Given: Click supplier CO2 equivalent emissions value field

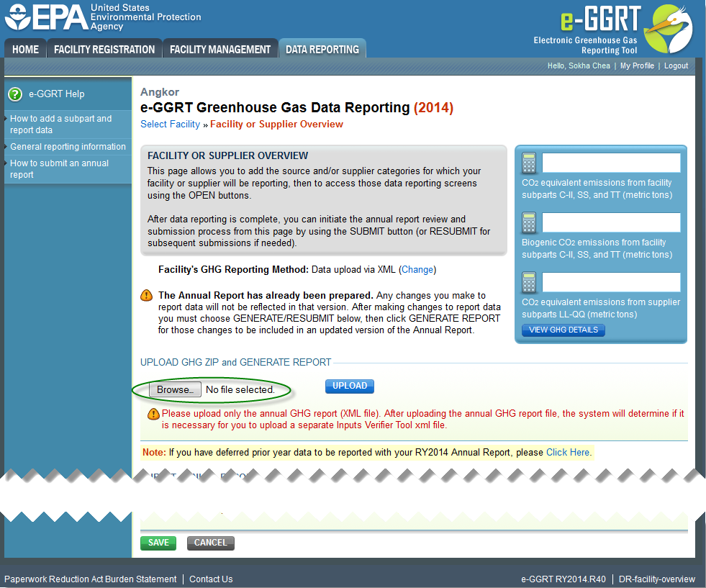Looking at the screenshot, I should (611, 282).
